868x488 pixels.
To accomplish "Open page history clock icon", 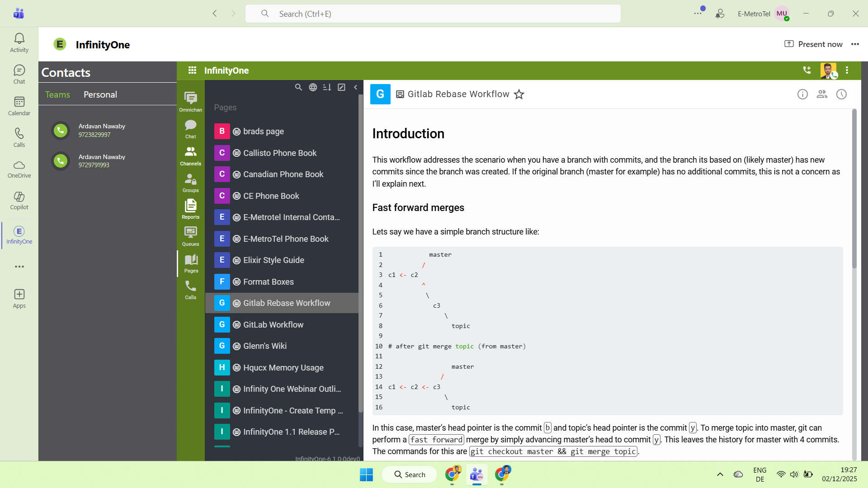I will coord(841,94).
